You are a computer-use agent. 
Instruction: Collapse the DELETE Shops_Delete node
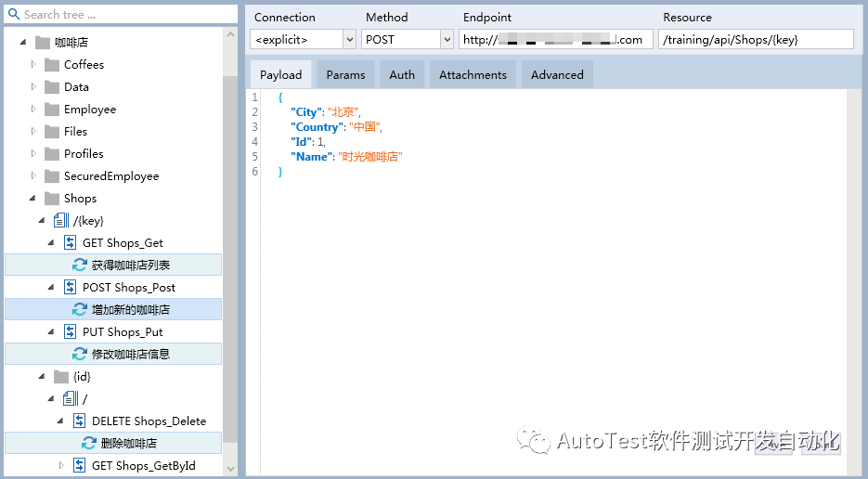(x=60, y=421)
